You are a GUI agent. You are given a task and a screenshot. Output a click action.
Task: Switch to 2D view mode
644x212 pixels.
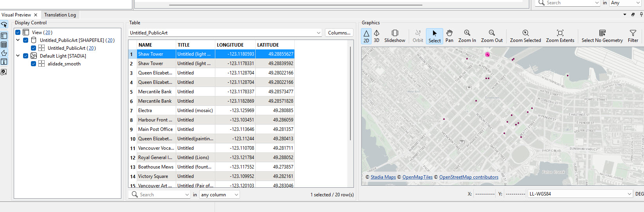pos(366,36)
